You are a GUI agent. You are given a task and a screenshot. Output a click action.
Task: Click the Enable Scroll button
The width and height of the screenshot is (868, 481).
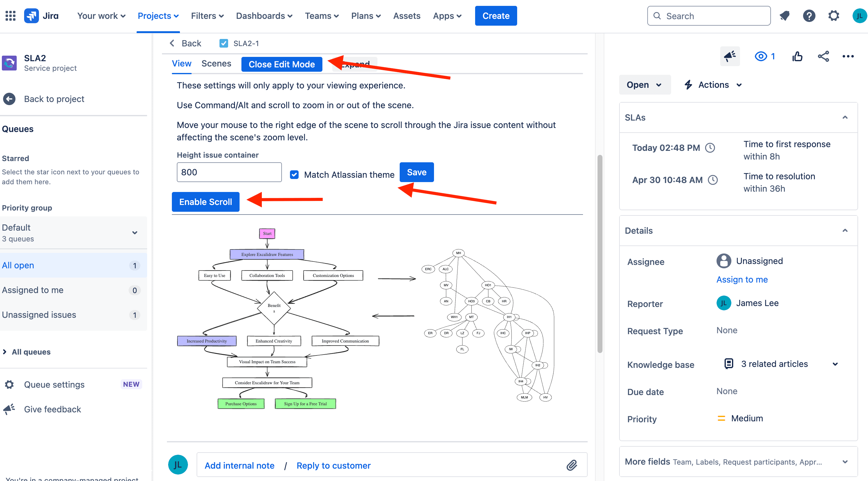[x=206, y=202]
